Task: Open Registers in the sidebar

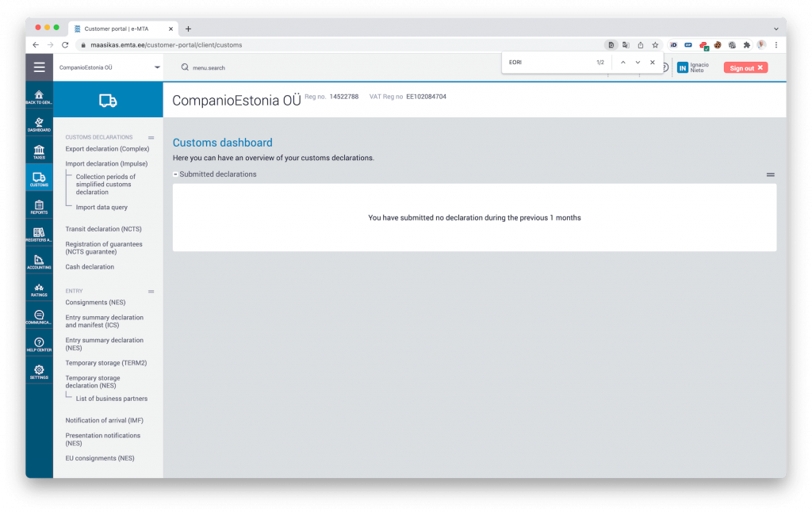Action: pyautogui.click(x=39, y=234)
